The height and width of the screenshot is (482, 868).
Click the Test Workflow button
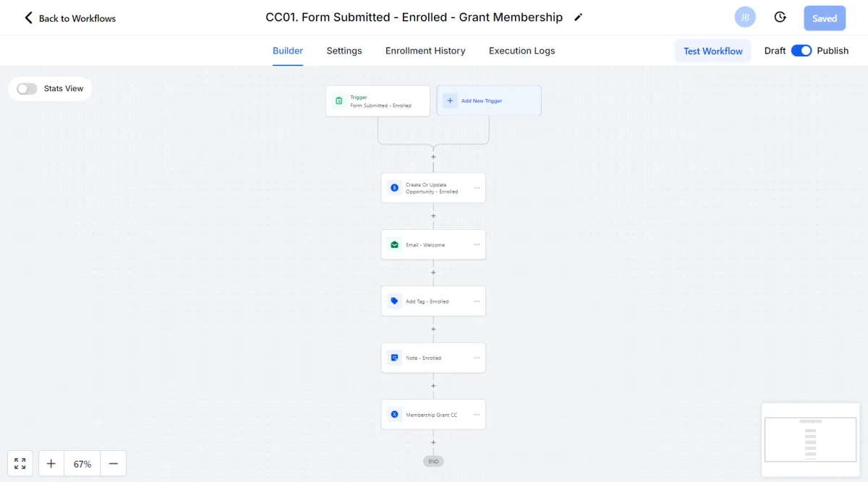tap(712, 51)
